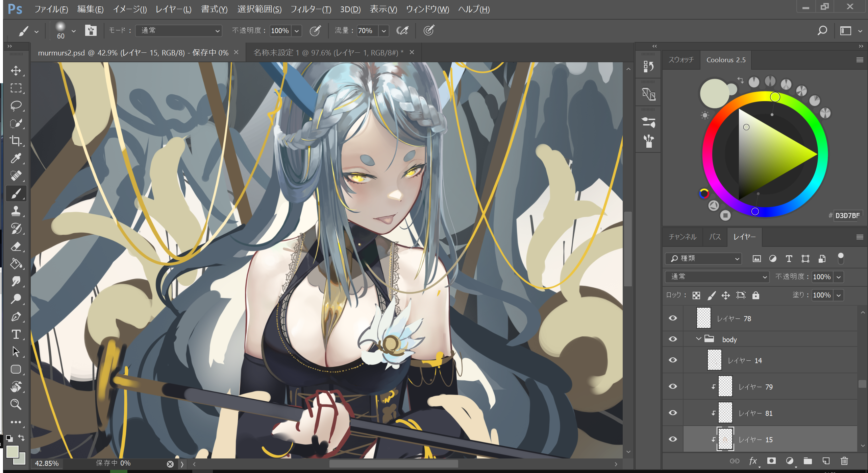Open the brush settings panel button
The width and height of the screenshot is (868, 473).
pyautogui.click(x=91, y=31)
